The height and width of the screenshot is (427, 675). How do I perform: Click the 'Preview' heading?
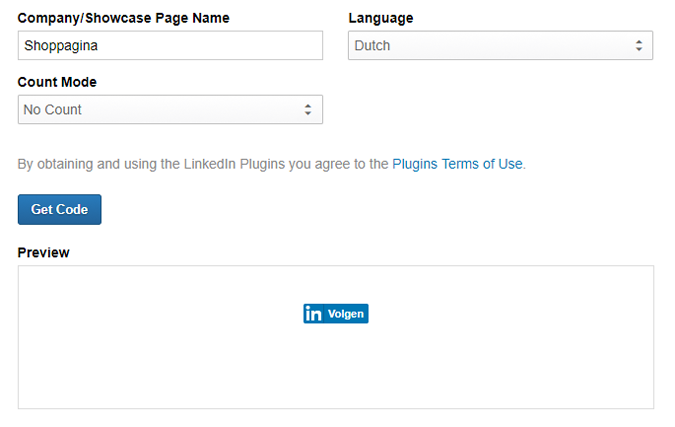tap(43, 252)
